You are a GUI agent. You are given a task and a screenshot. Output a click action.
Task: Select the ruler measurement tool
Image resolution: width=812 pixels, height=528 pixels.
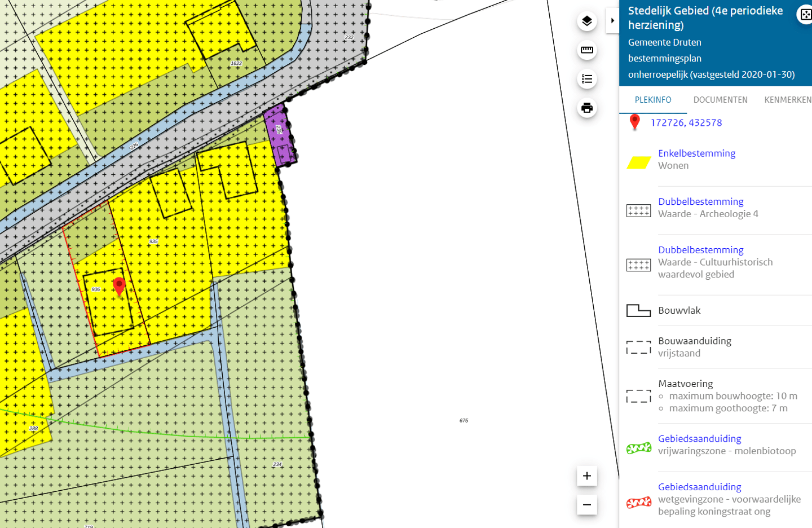pyautogui.click(x=587, y=50)
